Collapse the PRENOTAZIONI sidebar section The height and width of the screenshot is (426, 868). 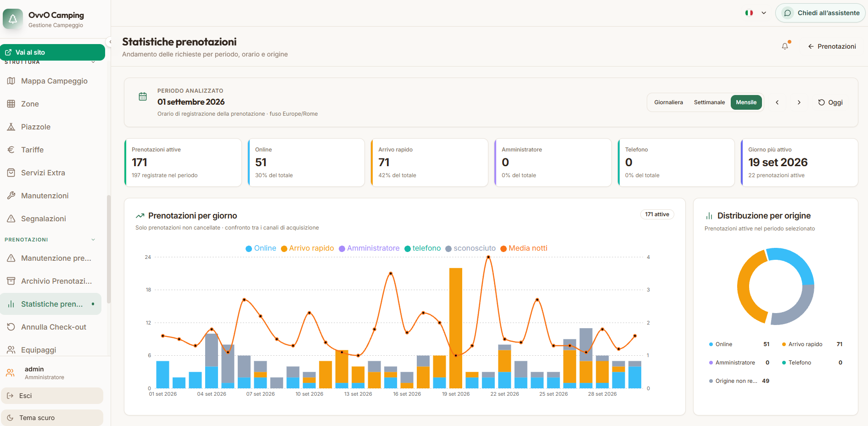(x=93, y=240)
